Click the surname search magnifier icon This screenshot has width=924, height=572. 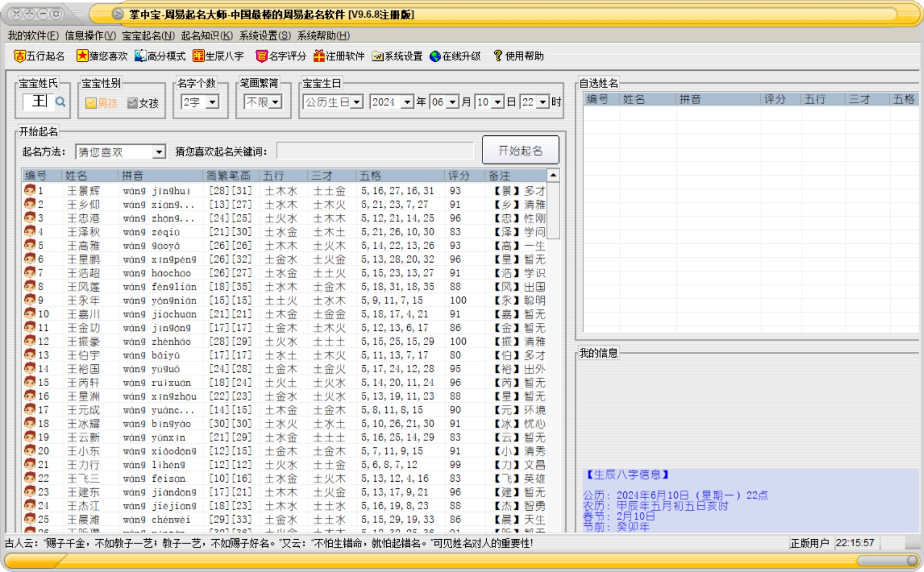coord(61,102)
